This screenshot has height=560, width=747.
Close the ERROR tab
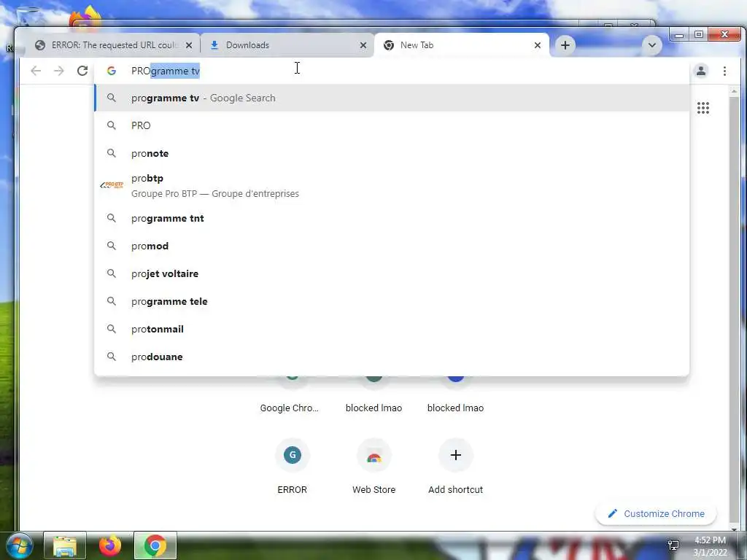pyautogui.click(x=189, y=45)
